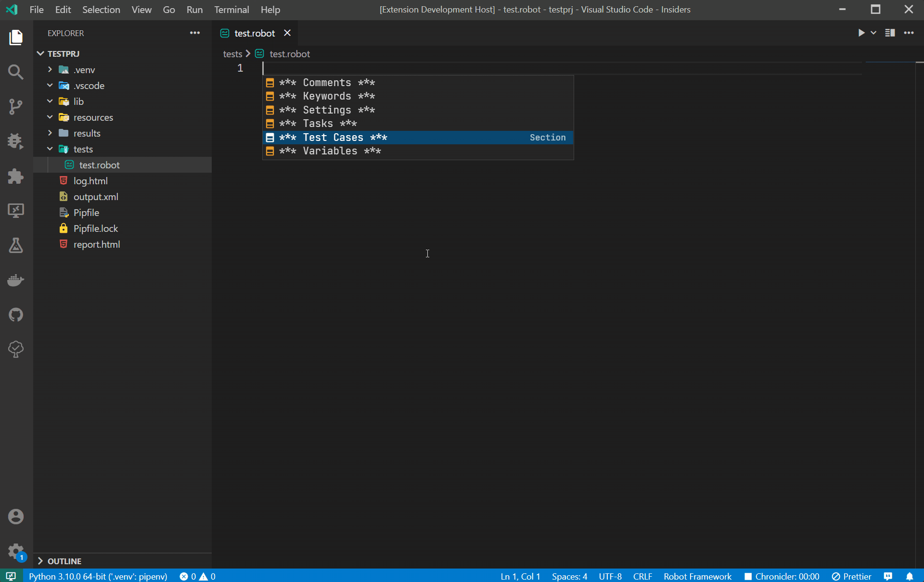Open the Source Control view
Viewport: 924px width, 582px height.
16,106
